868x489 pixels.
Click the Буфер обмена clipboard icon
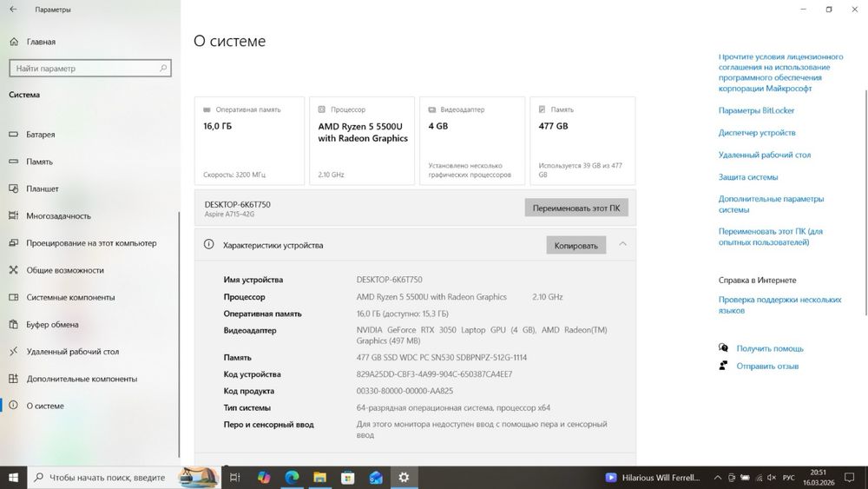[14, 324]
